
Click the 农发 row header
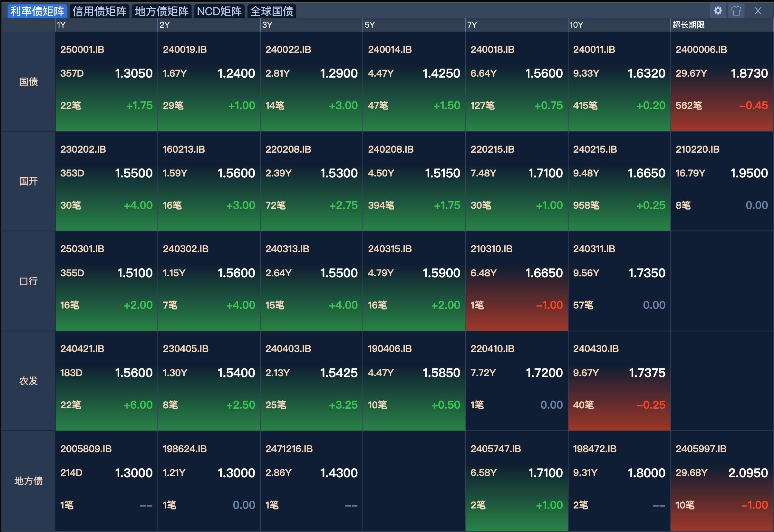click(x=28, y=381)
